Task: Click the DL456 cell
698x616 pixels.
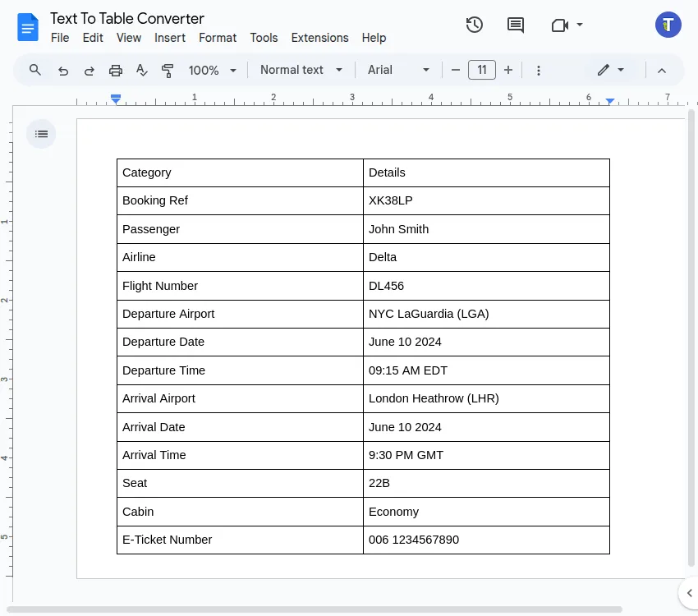Action: click(486, 286)
